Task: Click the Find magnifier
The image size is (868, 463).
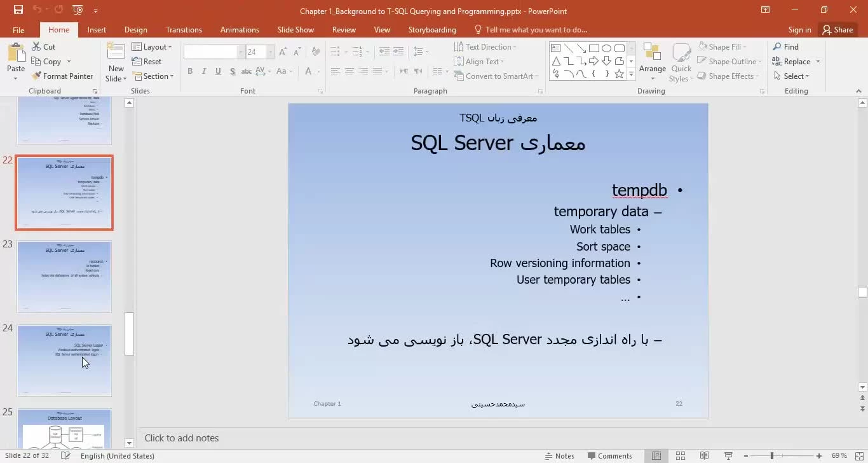Action: (777, 46)
